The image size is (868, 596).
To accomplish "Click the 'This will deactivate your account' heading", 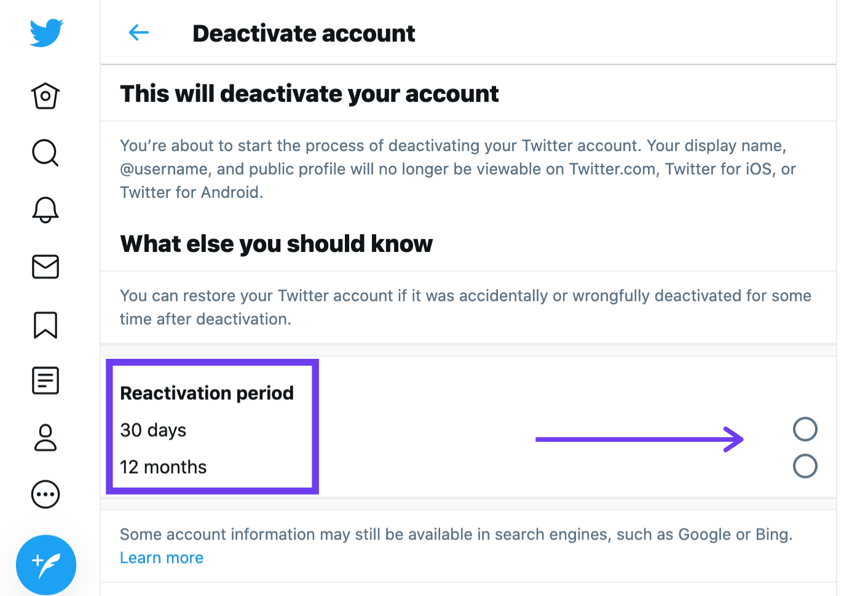I will point(309,93).
